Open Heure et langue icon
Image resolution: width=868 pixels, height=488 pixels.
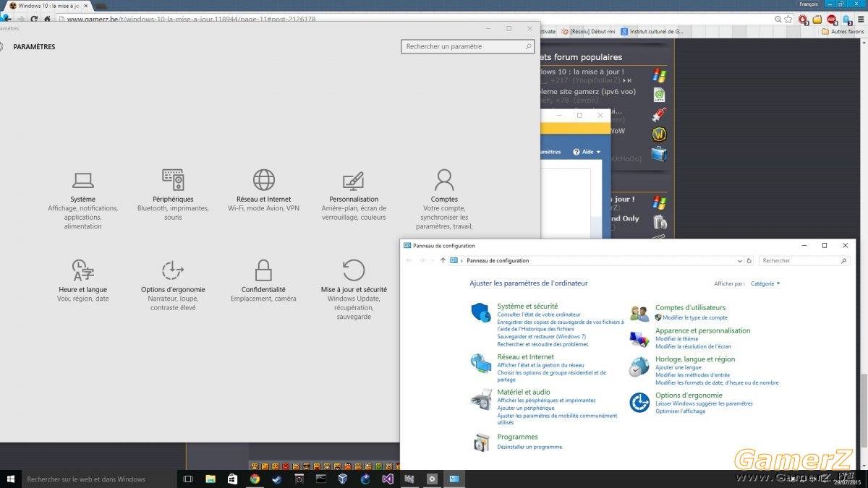[82, 270]
